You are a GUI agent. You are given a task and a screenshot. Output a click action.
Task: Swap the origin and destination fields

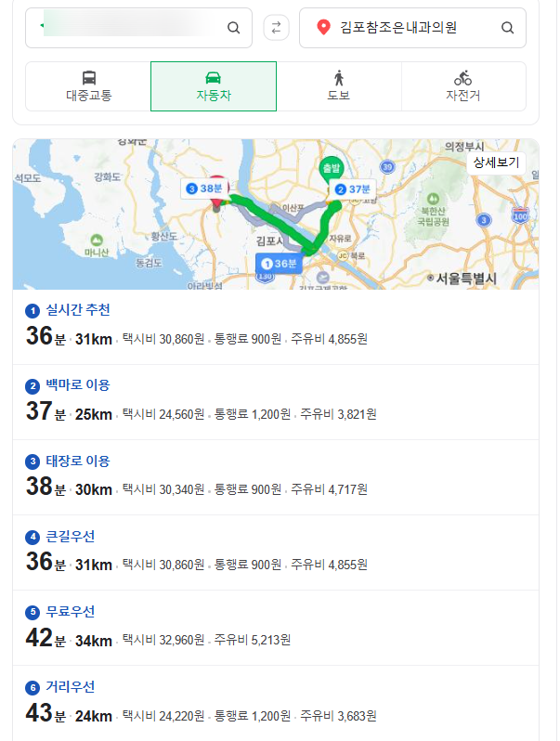[276, 28]
